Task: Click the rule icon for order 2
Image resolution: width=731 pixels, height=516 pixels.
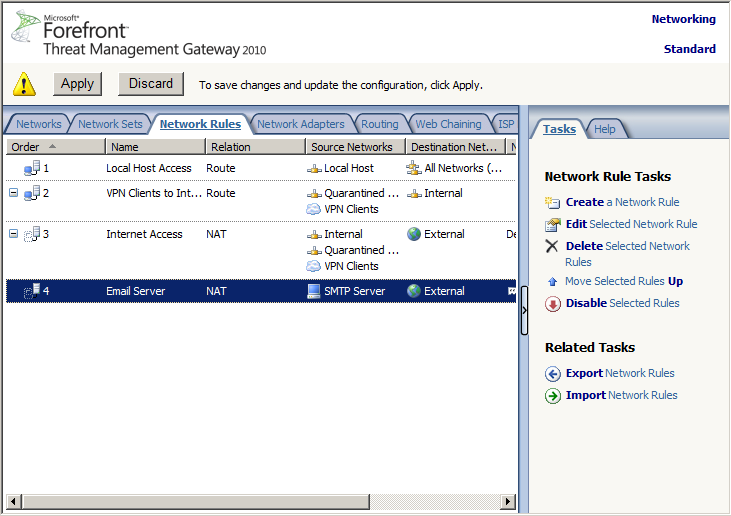Action: point(32,193)
